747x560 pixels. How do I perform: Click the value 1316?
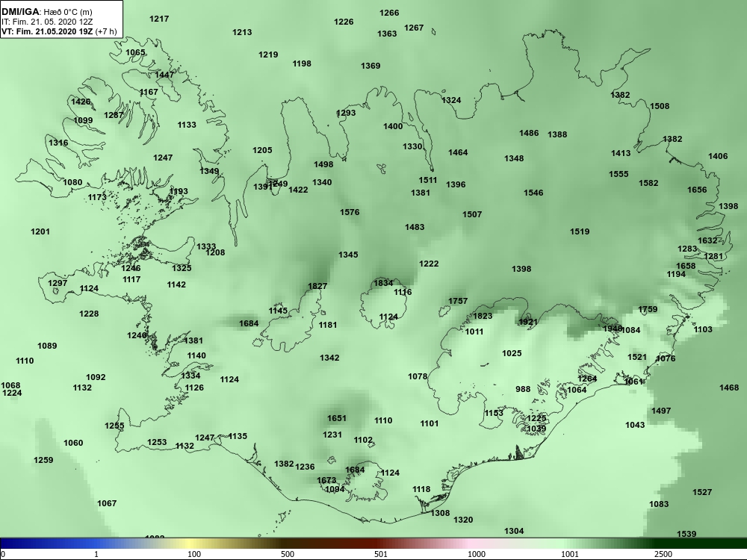point(58,143)
